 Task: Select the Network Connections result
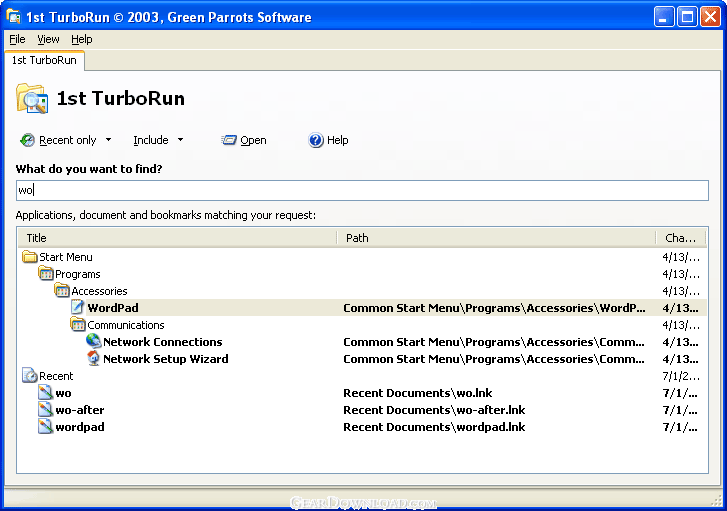[163, 342]
